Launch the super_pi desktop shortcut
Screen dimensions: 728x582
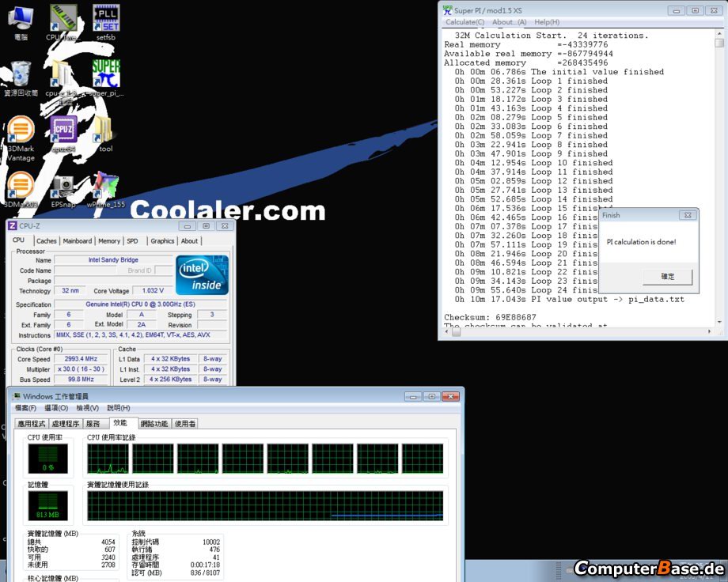coord(106,74)
